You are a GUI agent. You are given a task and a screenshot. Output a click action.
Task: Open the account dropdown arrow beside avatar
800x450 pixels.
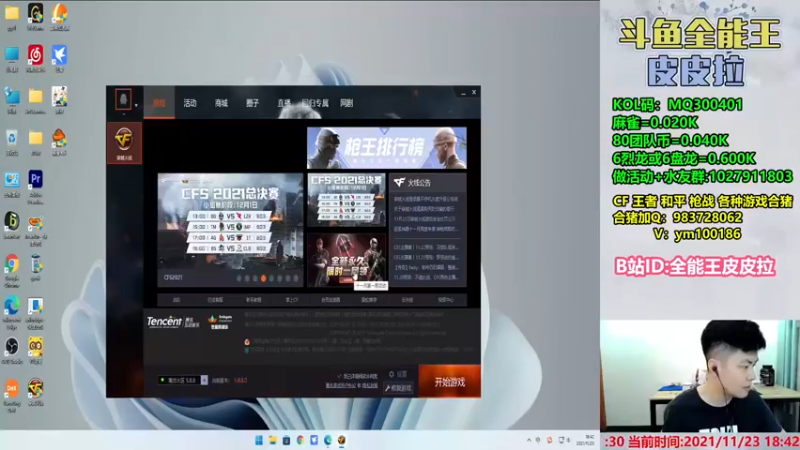[x=136, y=105]
